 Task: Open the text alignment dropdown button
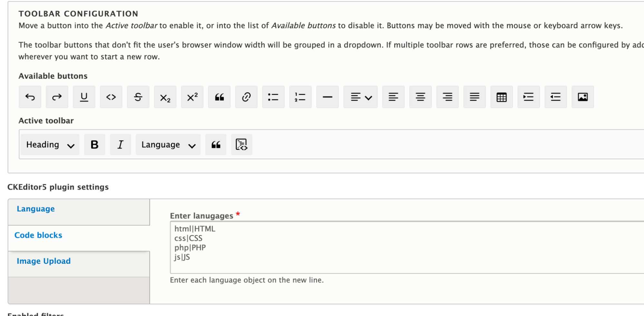[x=360, y=97]
